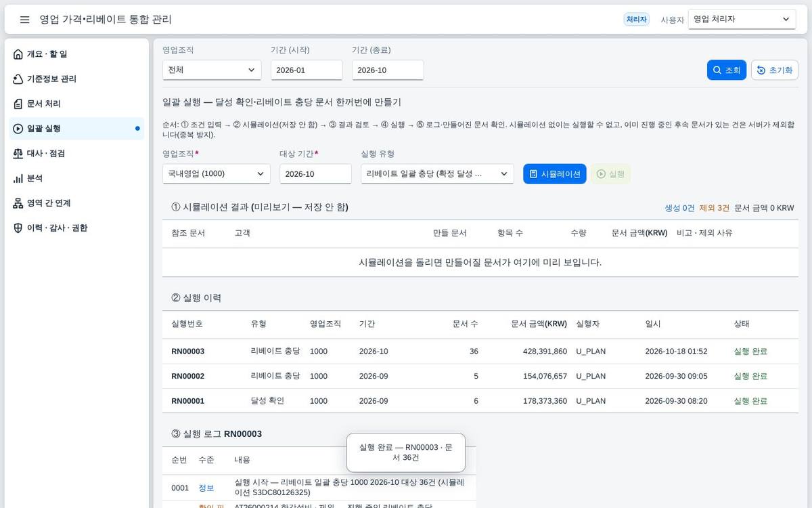
Task: Click the home icon beside 개요 · 할 일
Action: [x=18, y=54]
